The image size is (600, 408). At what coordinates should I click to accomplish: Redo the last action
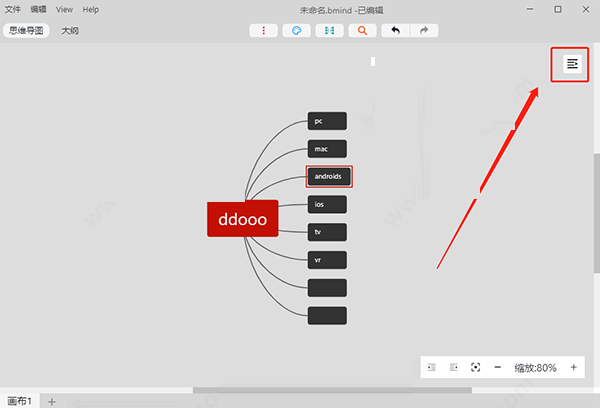(x=424, y=31)
